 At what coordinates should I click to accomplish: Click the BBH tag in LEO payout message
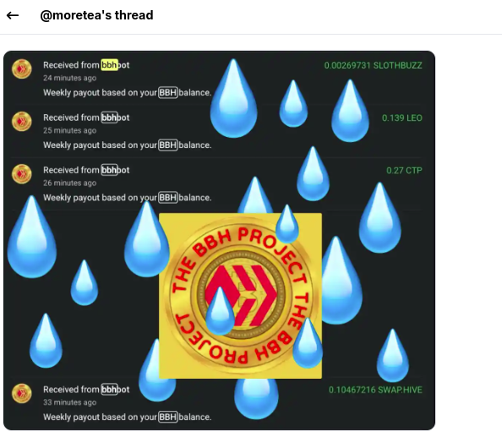pyautogui.click(x=168, y=145)
